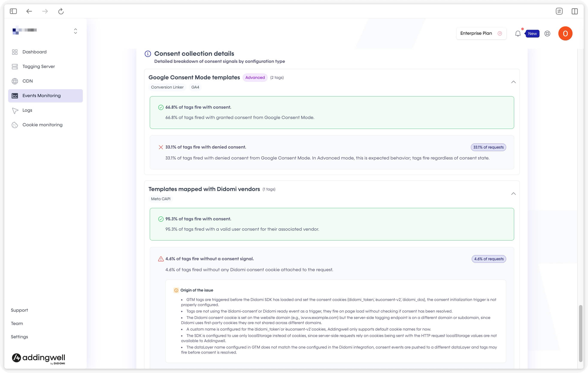Open the Cookie monitoring menu item

click(x=45, y=125)
